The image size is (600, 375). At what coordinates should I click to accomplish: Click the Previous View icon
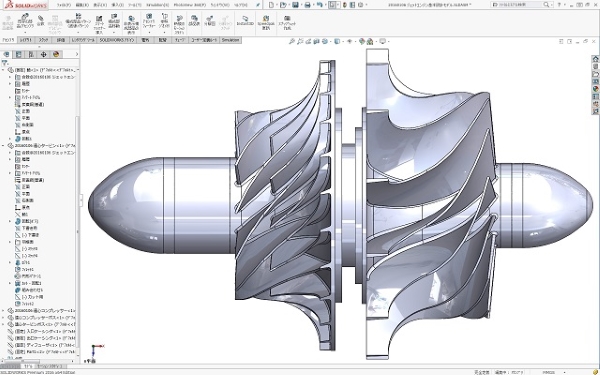pos(308,41)
